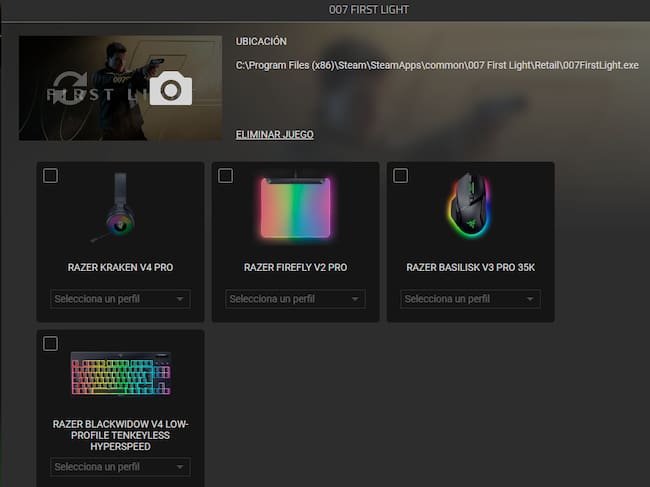650x487 pixels.
Task: Click the refresh artwork icon on game cover
Action: coord(70,88)
